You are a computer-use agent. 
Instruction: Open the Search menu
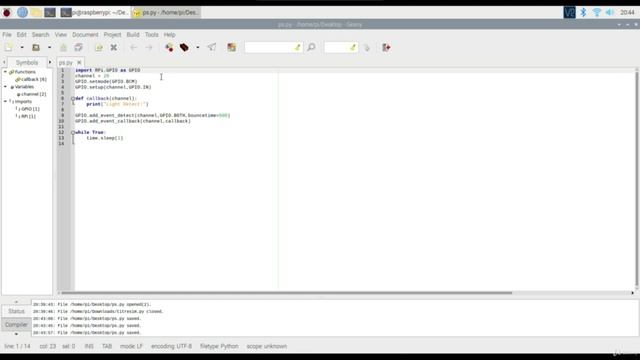coord(40,35)
